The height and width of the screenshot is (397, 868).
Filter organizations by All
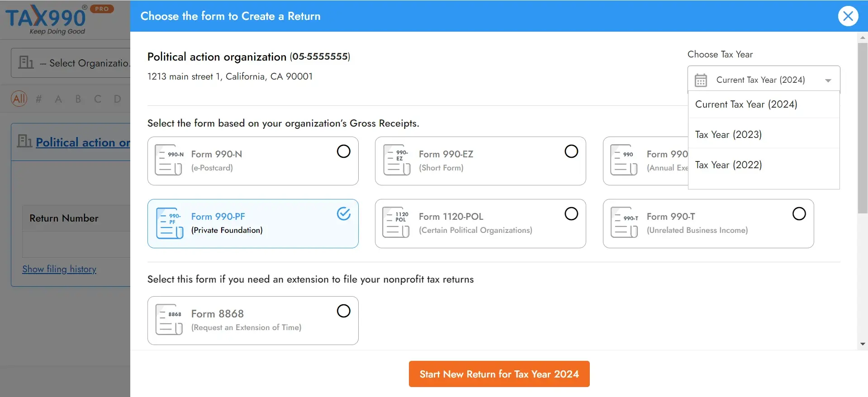click(19, 99)
